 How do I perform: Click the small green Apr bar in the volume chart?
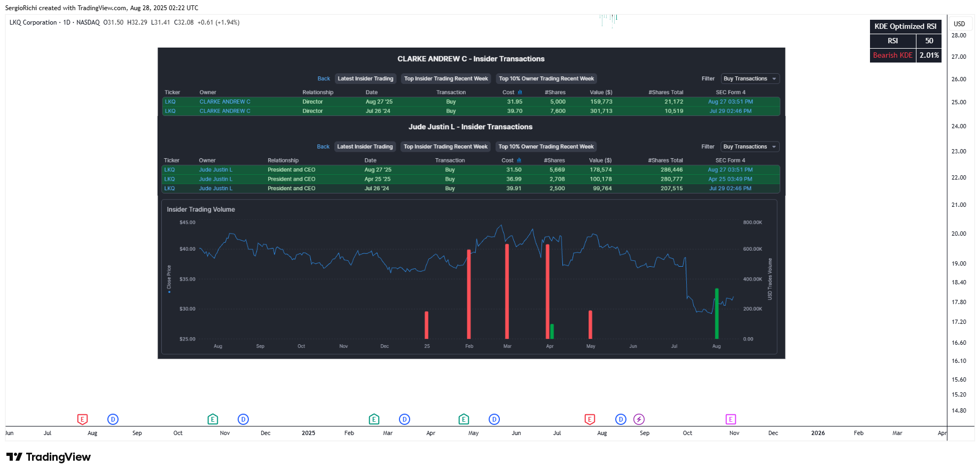(552, 331)
